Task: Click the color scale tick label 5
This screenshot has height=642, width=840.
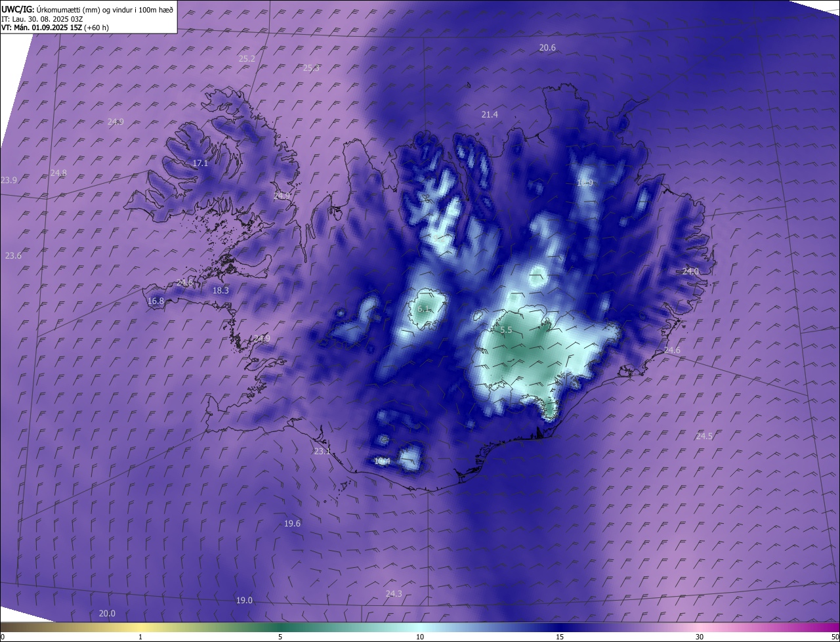Action: (x=280, y=637)
